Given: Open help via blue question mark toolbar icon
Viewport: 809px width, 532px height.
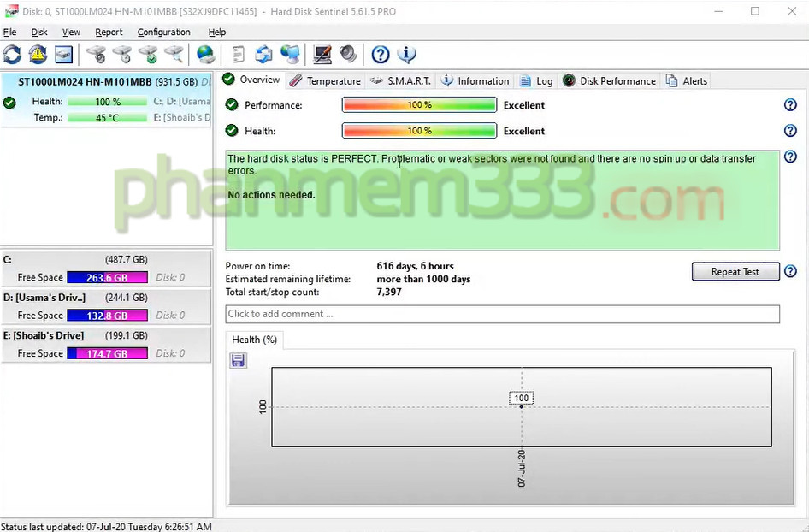Looking at the screenshot, I should click(x=381, y=55).
